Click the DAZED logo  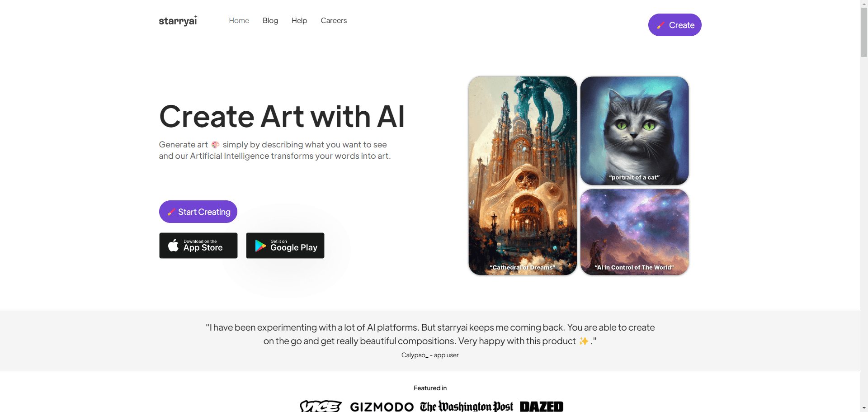pyautogui.click(x=542, y=407)
